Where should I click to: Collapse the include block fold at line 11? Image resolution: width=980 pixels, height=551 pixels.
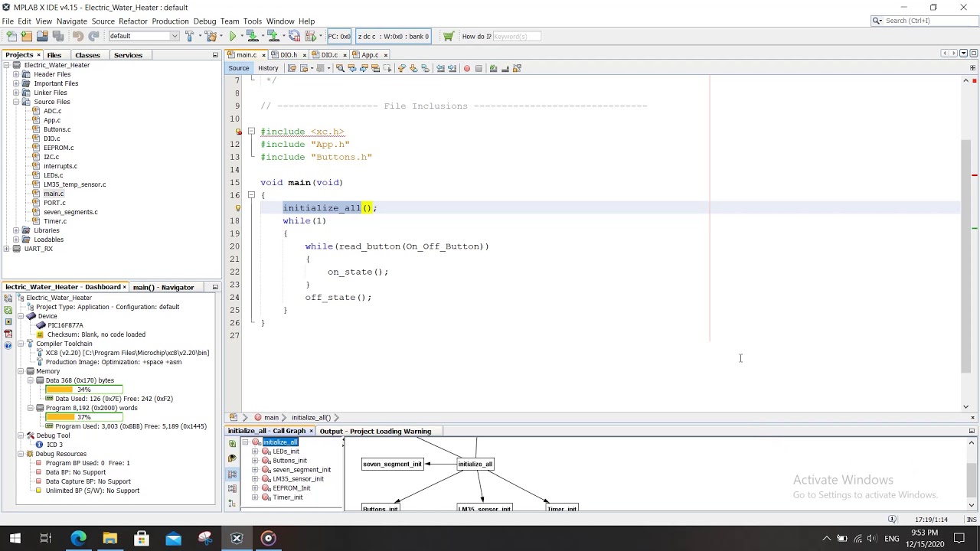tap(251, 132)
